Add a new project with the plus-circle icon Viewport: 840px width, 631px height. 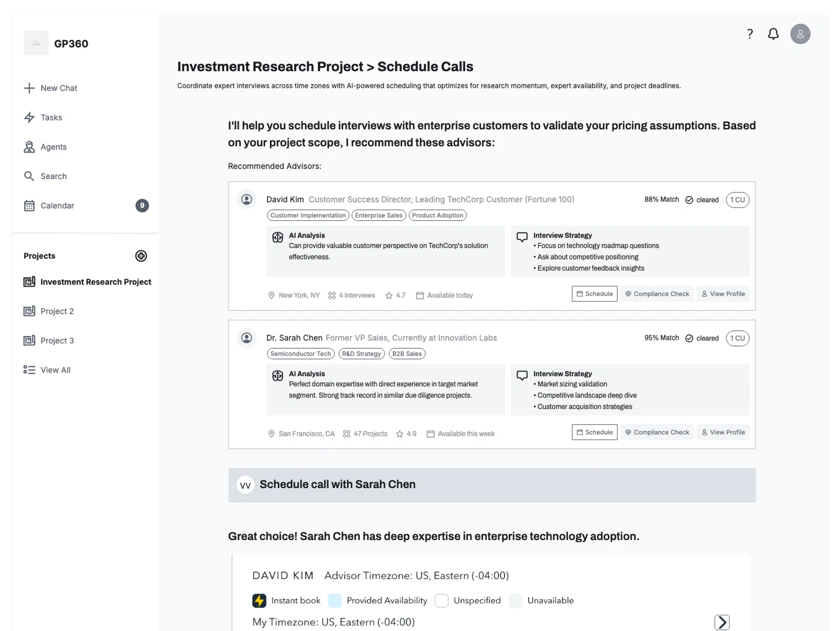pos(141,256)
